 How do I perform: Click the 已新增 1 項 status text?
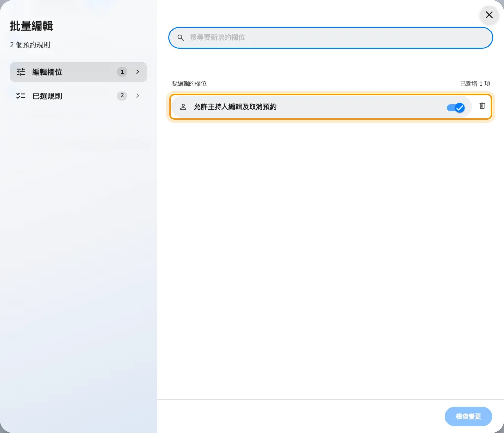pyautogui.click(x=475, y=84)
